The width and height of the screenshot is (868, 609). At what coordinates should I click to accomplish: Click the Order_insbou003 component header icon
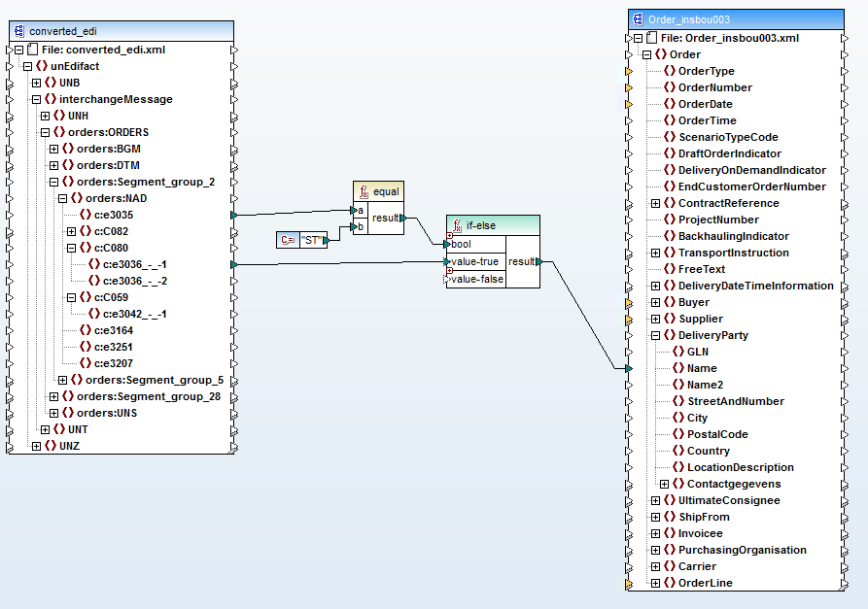click(x=639, y=19)
